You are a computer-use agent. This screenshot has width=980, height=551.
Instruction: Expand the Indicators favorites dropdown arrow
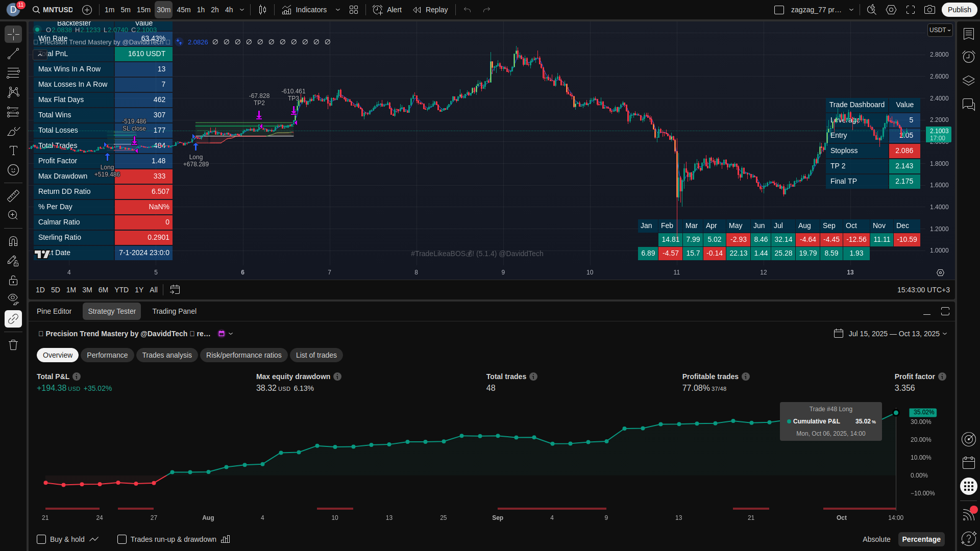click(x=337, y=10)
